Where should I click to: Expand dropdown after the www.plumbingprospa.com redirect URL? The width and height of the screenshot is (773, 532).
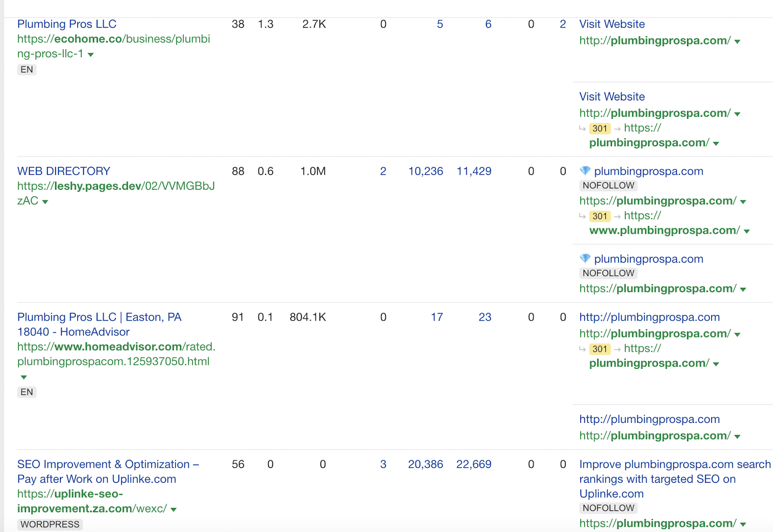[x=747, y=231]
